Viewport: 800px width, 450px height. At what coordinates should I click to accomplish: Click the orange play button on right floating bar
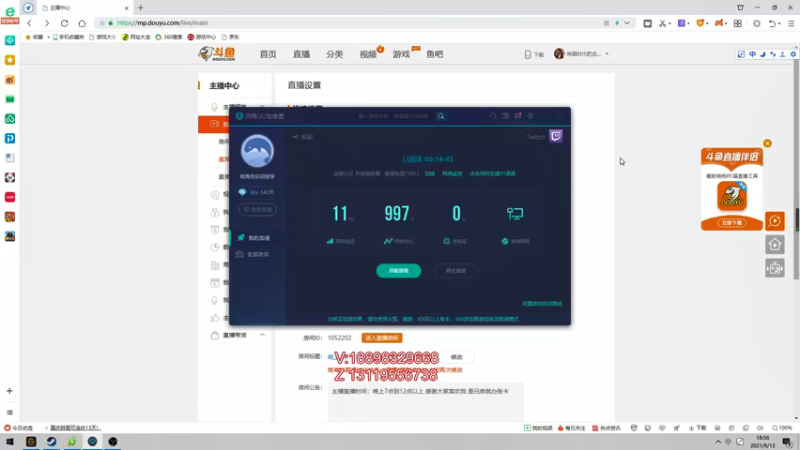coord(774,221)
